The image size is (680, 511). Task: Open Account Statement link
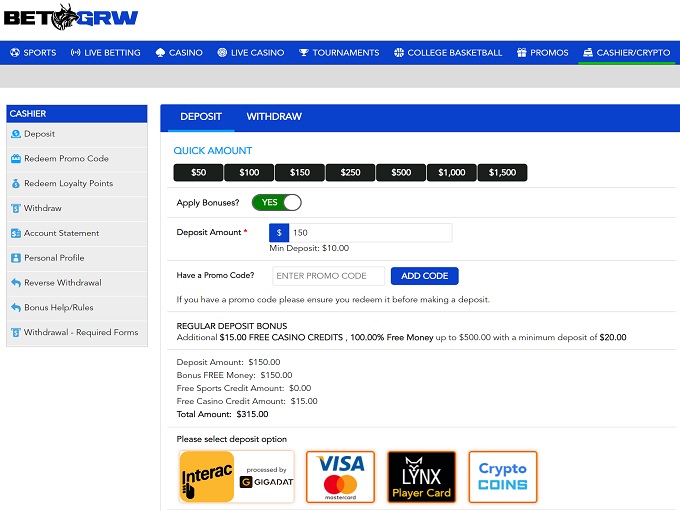(x=61, y=233)
